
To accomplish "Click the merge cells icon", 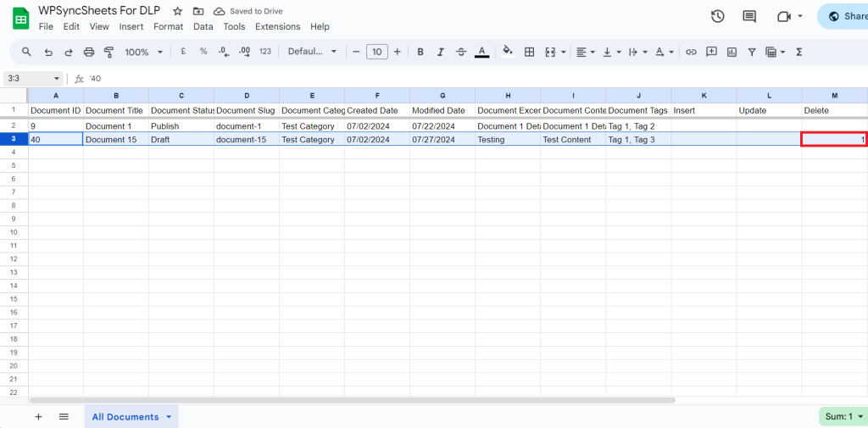I will click(x=550, y=52).
